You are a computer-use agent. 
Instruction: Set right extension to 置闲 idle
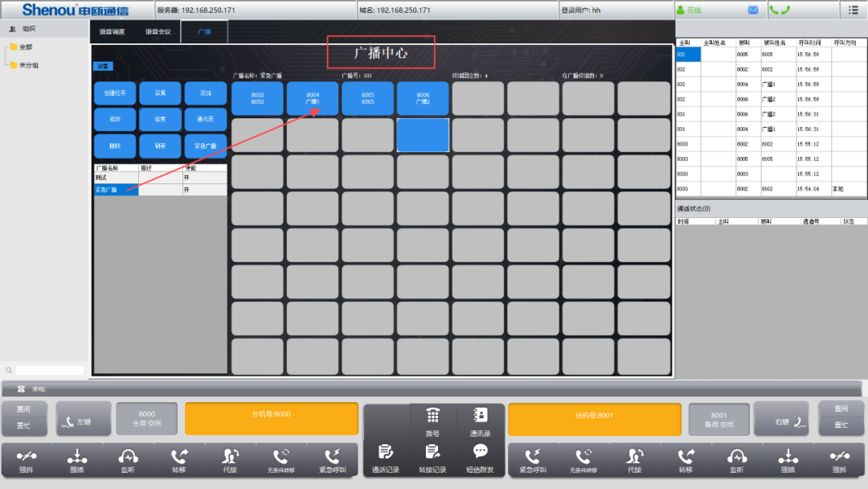pyautogui.click(x=841, y=409)
